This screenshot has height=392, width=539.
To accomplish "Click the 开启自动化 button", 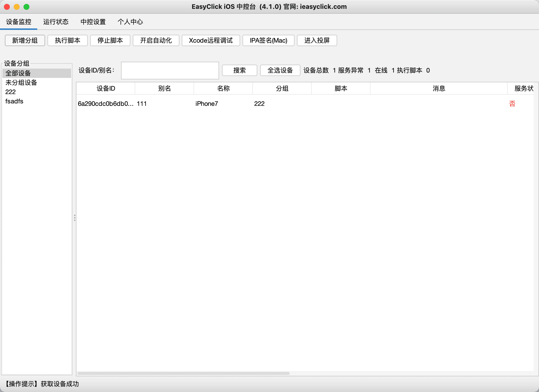I will tap(156, 40).
